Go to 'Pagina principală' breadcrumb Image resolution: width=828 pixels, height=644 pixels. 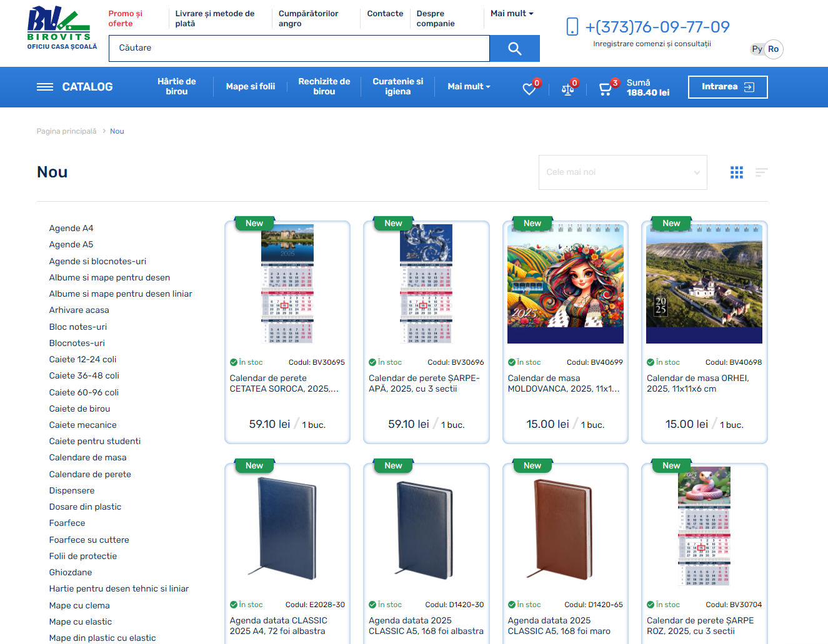66,131
